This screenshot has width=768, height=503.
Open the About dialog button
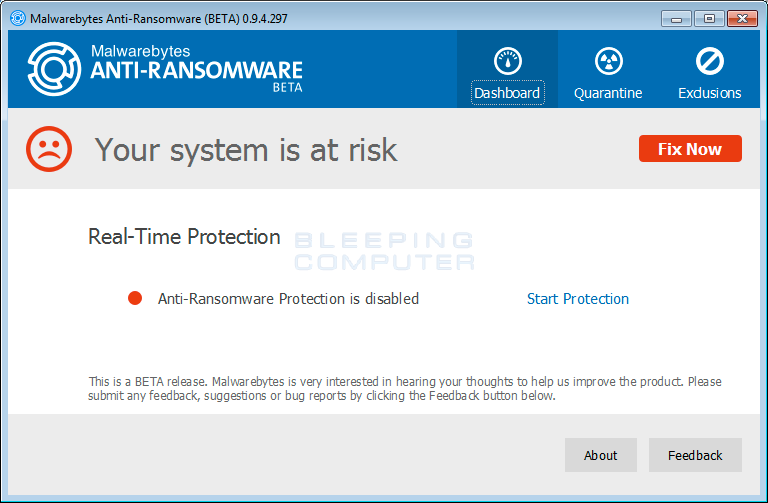600,455
